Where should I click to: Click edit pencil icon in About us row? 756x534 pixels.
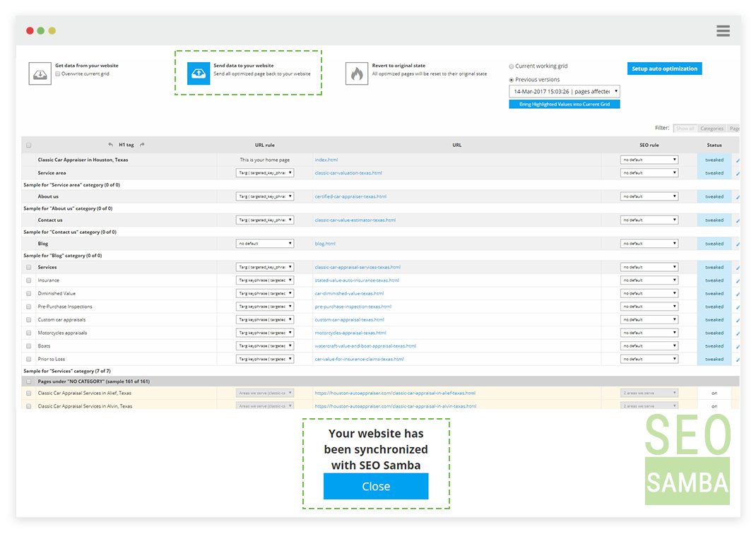click(x=737, y=196)
